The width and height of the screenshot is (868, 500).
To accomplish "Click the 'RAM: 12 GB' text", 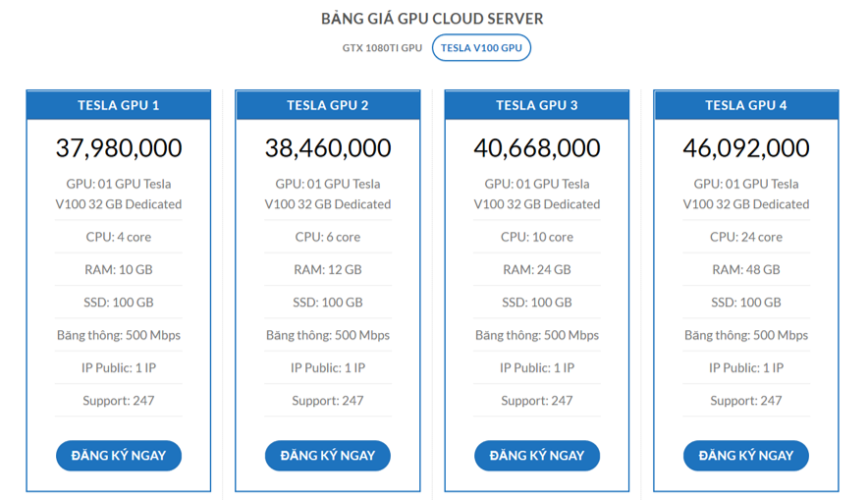I will pos(328,270).
